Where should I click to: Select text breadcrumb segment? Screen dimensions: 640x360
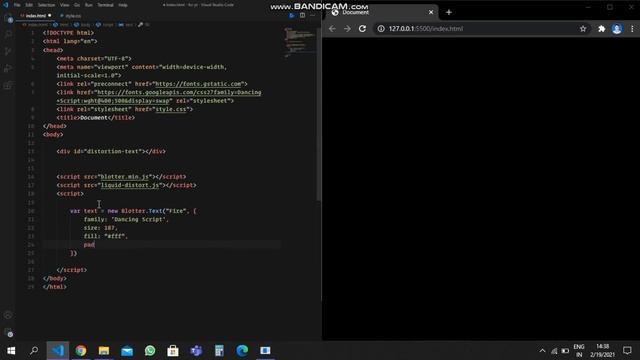(126, 24)
